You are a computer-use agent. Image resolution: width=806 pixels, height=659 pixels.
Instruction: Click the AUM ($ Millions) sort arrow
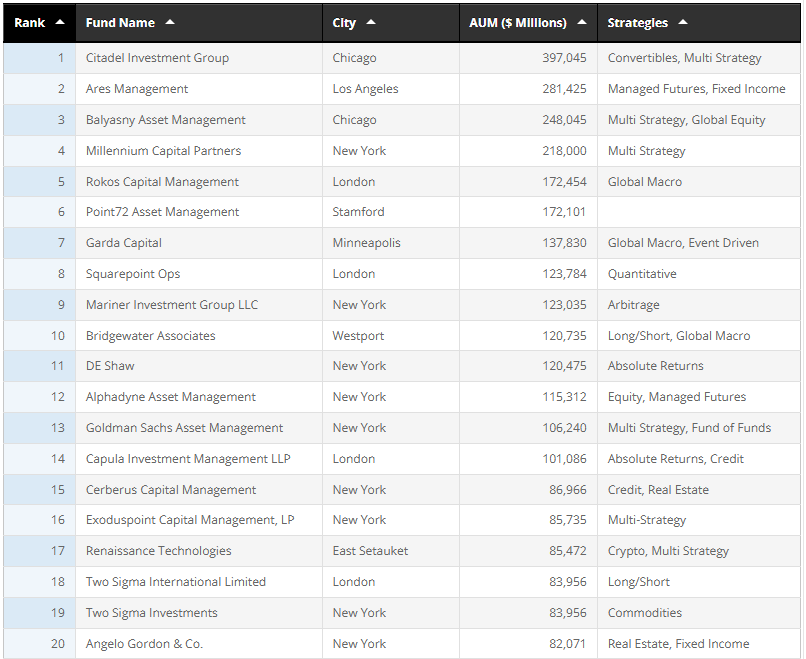pos(582,22)
